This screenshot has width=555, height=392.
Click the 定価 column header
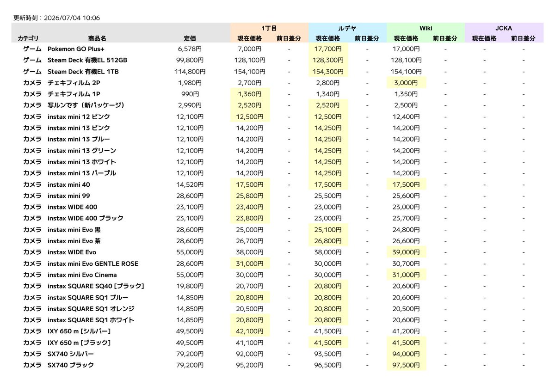point(190,38)
